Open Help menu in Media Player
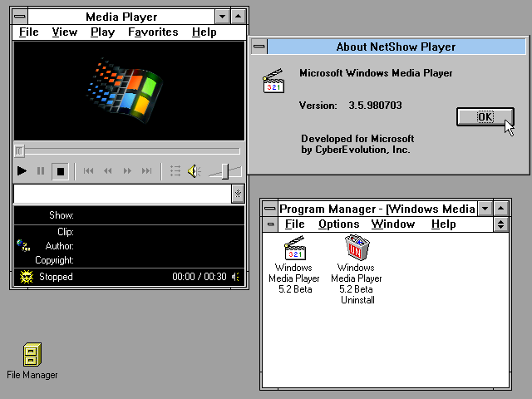532x399 pixels. (x=204, y=32)
